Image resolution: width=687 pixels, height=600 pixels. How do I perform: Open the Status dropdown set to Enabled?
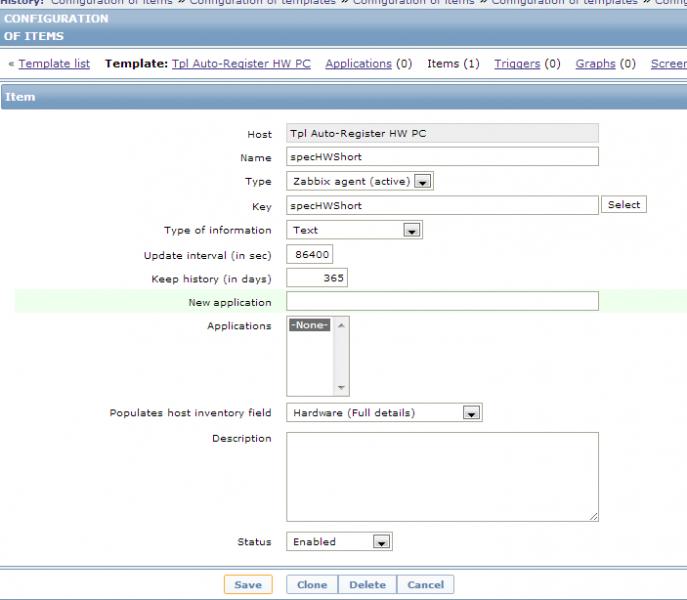click(x=339, y=542)
